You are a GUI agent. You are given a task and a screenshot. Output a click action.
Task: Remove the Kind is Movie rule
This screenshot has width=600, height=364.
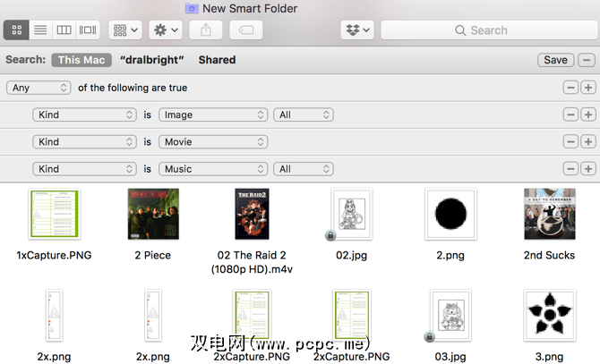570,141
